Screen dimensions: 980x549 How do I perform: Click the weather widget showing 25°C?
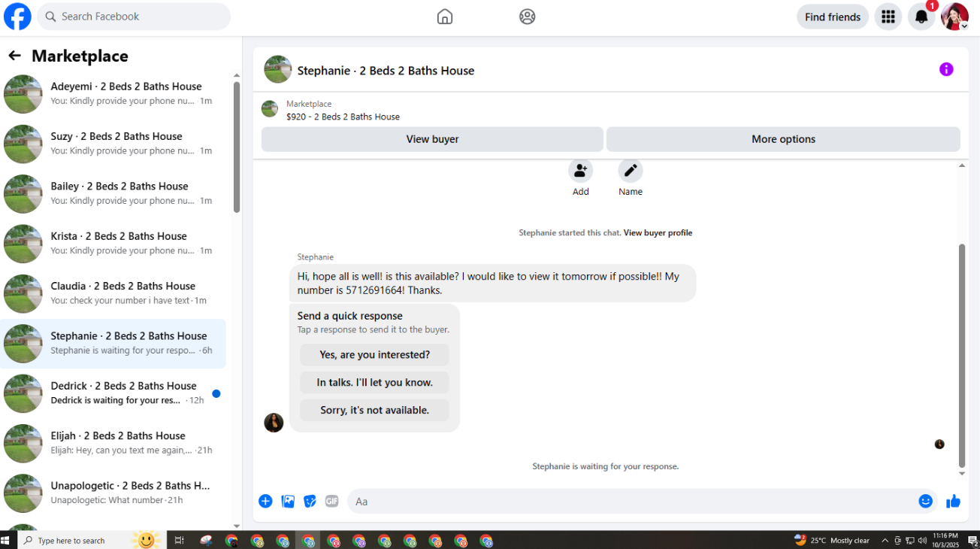pos(832,540)
